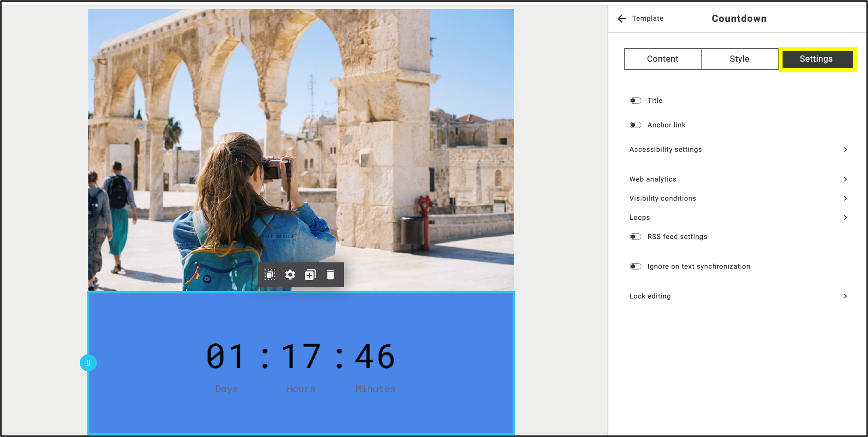Expand the Lock editing chevron
This screenshot has width=868, height=437.
[845, 296]
